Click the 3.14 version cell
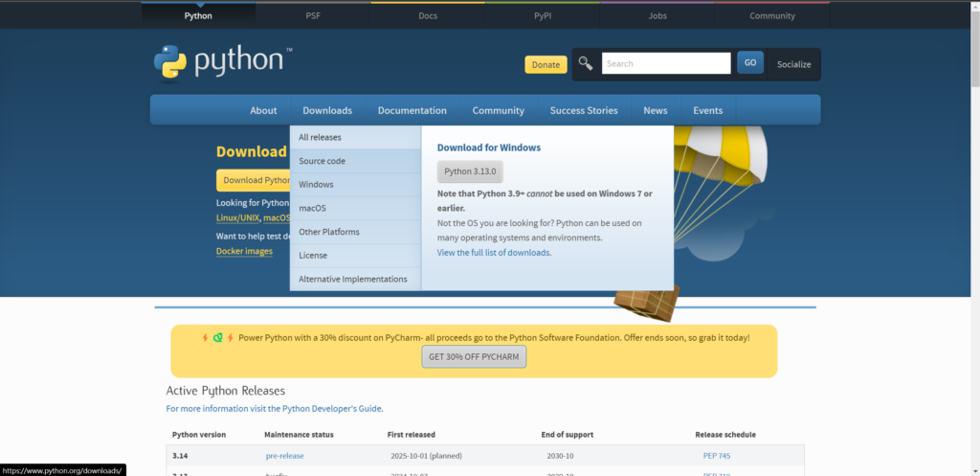This screenshot has height=476, width=980. 178,456
